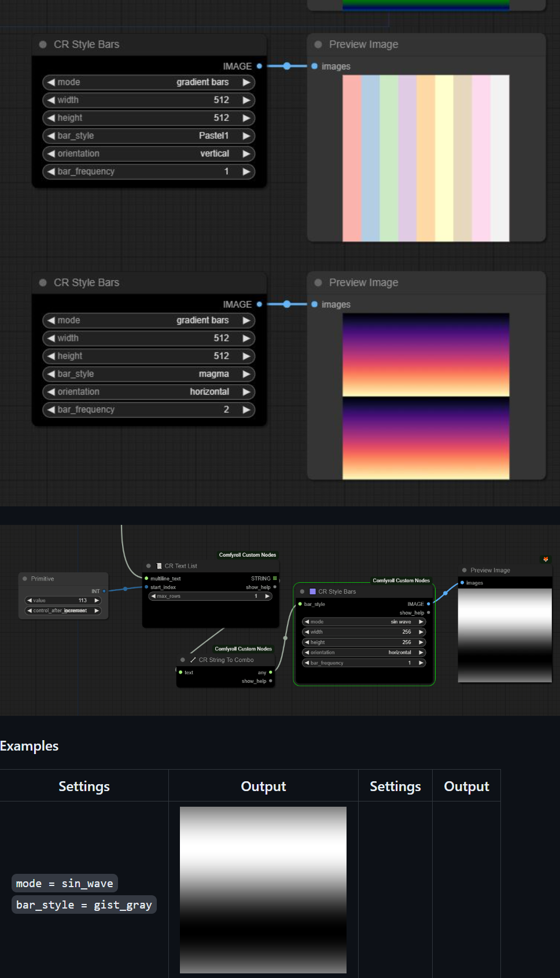560x978 pixels.
Task: Collapse the Preview Image node showing pastel bars
Action: click(x=318, y=45)
